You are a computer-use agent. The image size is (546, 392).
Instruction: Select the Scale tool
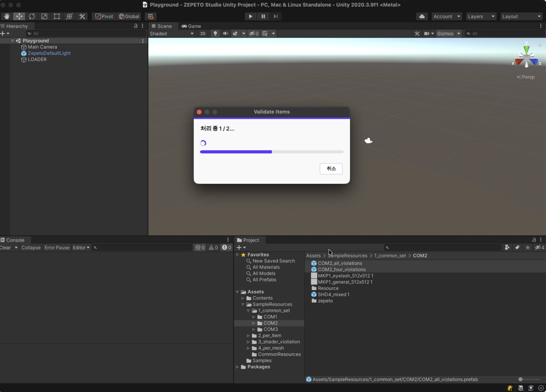point(44,16)
